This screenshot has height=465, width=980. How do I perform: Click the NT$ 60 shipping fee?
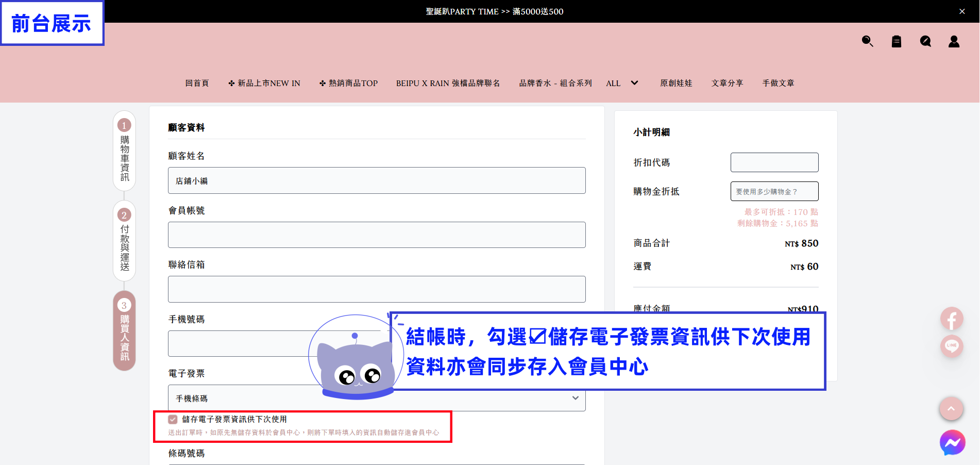click(804, 267)
